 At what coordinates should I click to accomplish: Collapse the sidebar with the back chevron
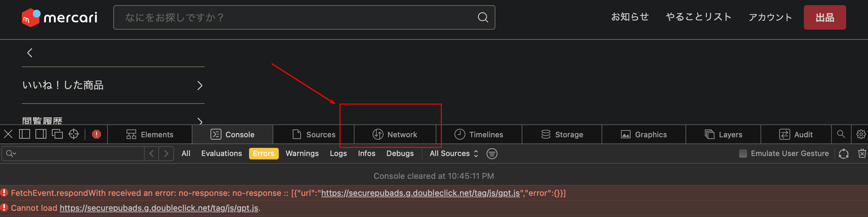30,52
